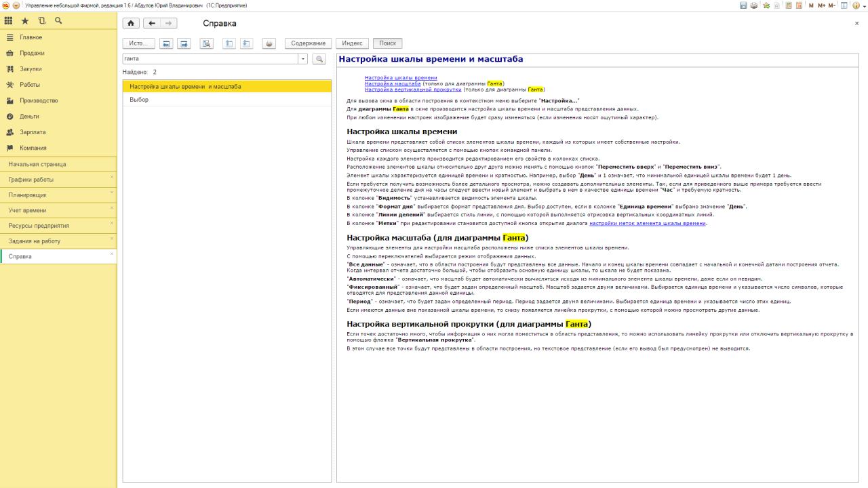Image resolution: width=868 pixels, height=488 pixels.
Task: Open the Компания section
Action: pyautogui.click(x=58, y=148)
